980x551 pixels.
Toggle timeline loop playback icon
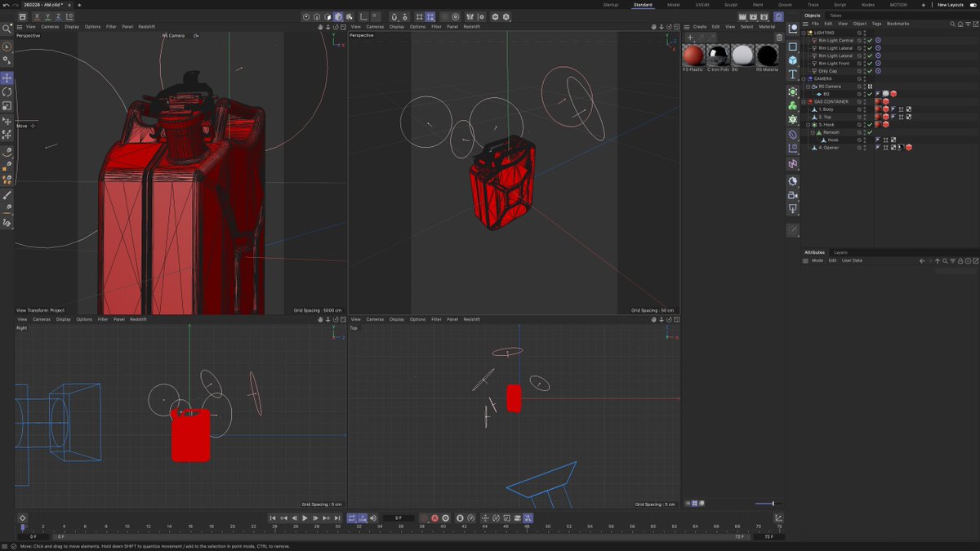point(352,518)
